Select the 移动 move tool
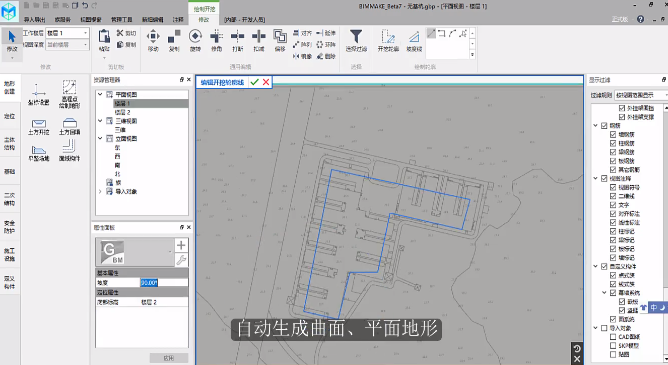 point(153,41)
